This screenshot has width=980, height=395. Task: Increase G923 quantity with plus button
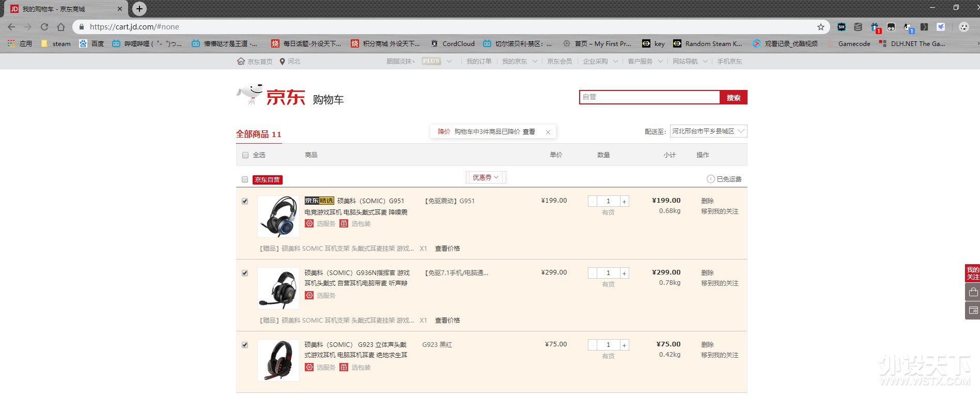(x=624, y=345)
